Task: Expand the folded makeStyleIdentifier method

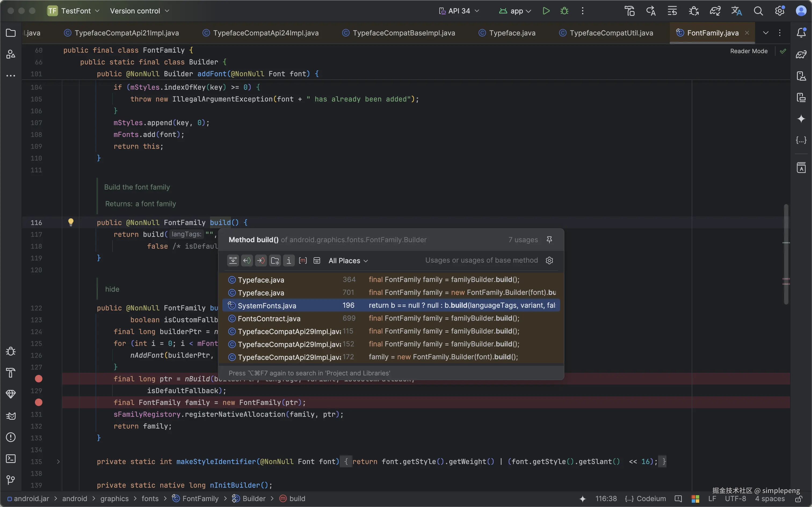Action: pyautogui.click(x=58, y=461)
